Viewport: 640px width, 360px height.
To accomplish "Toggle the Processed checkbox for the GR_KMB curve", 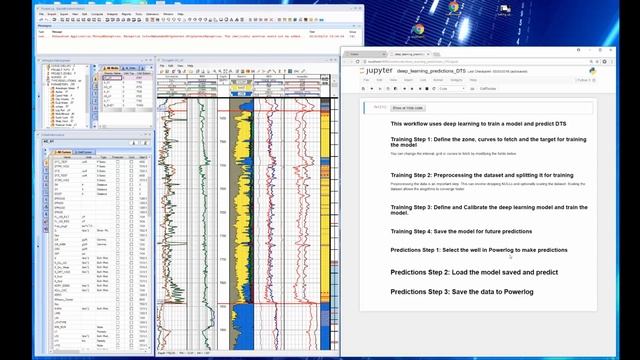I will point(117,244).
